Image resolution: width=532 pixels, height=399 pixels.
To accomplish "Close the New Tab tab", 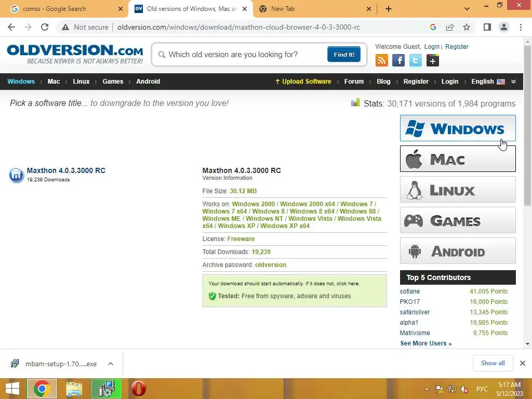I will pos(369,9).
